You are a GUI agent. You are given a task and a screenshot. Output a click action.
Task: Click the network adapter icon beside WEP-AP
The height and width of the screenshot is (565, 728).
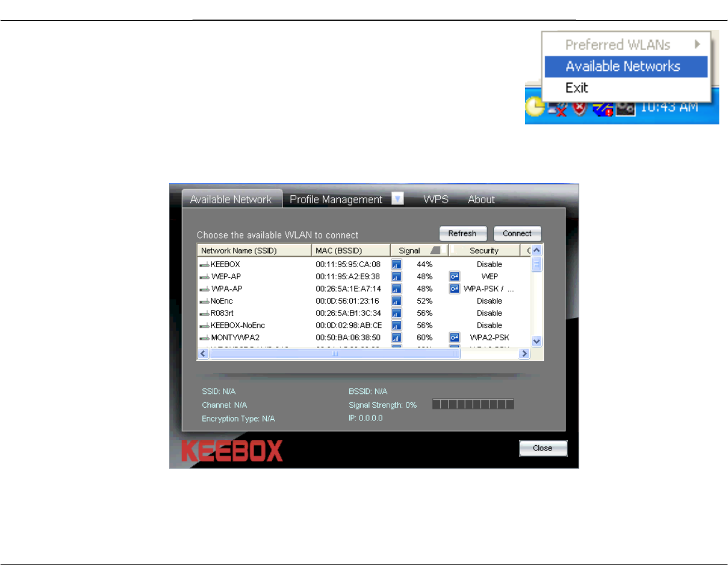(x=204, y=277)
